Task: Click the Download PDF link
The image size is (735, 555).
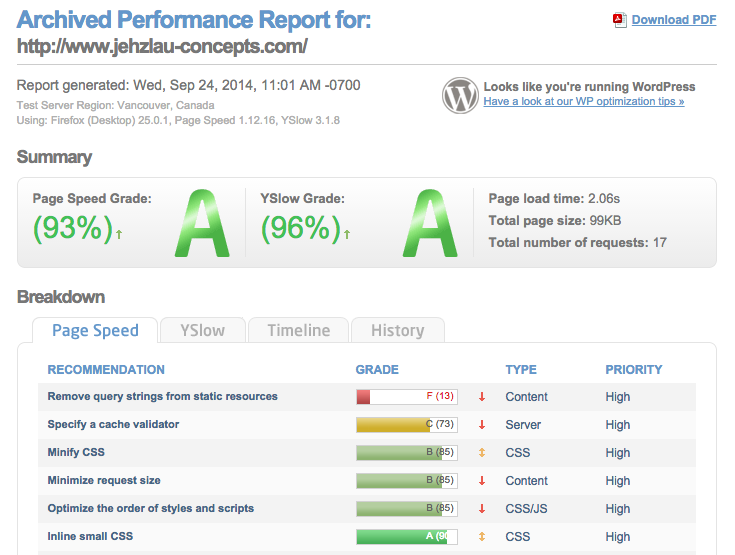Action: (x=673, y=19)
